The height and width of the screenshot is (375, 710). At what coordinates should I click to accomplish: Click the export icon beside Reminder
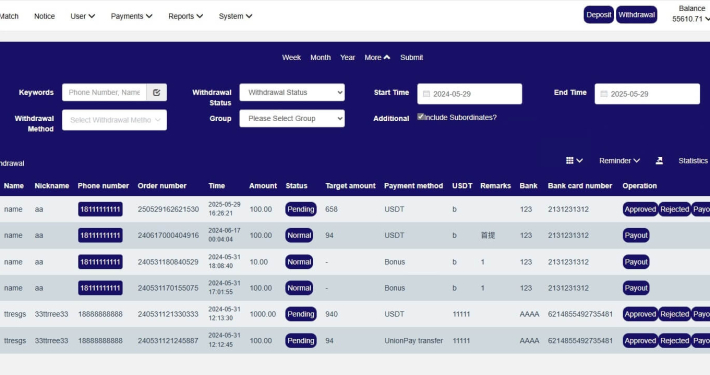[x=659, y=161]
